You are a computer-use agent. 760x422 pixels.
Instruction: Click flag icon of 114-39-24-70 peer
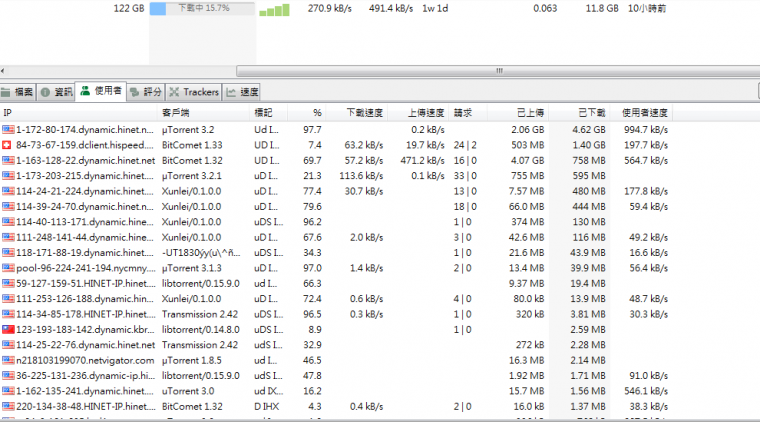(8, 206)
